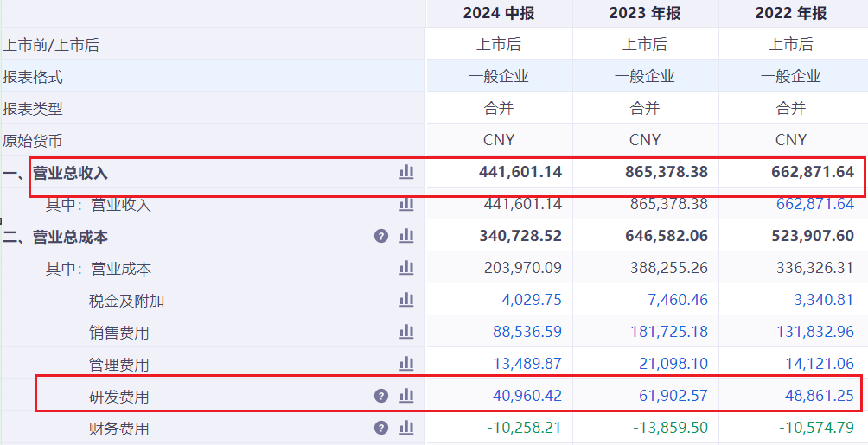Click 2022 营业总成本 cell 523,907.60
The image size is (868, 445).
point(813,237)
